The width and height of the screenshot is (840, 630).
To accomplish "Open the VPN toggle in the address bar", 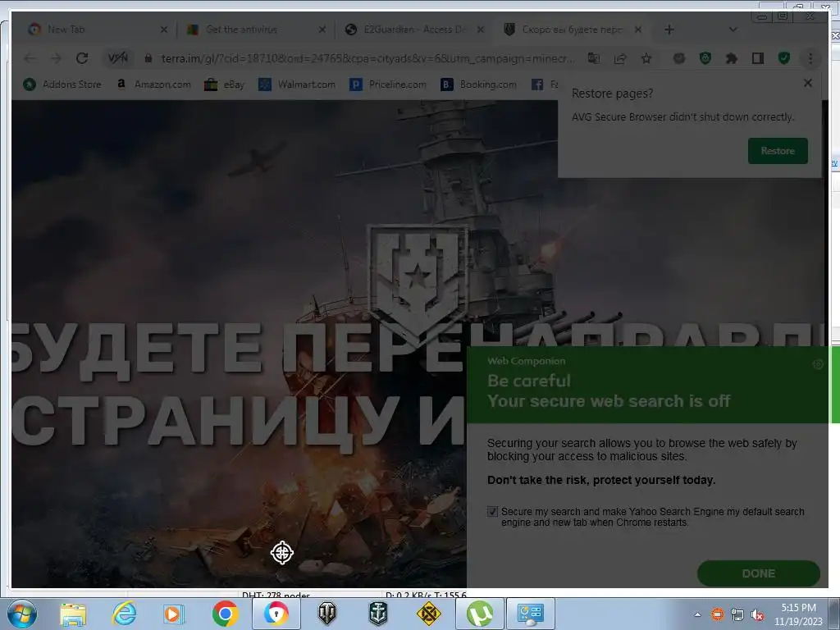I will click(118, 58).
